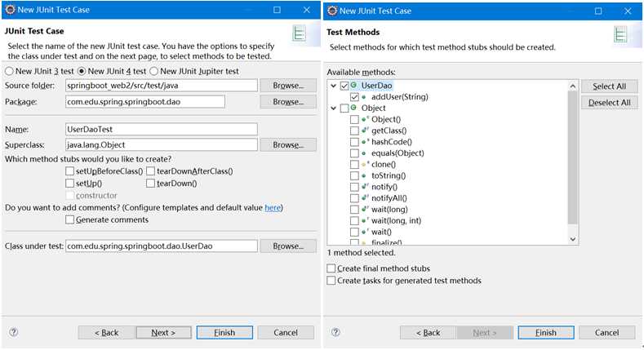Click Deselect All methods button
Image resolution: width=644 pixels, height=350 pixels.
pos(610,103)
